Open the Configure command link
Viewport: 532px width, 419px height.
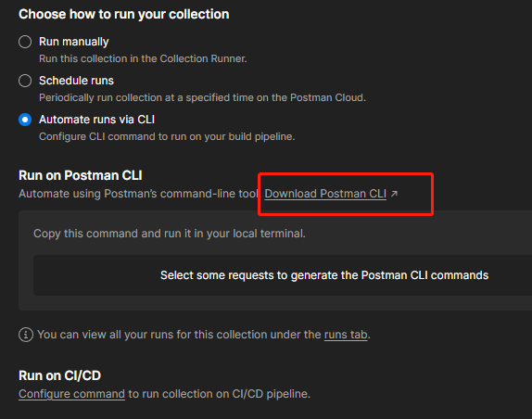[71, 394]
